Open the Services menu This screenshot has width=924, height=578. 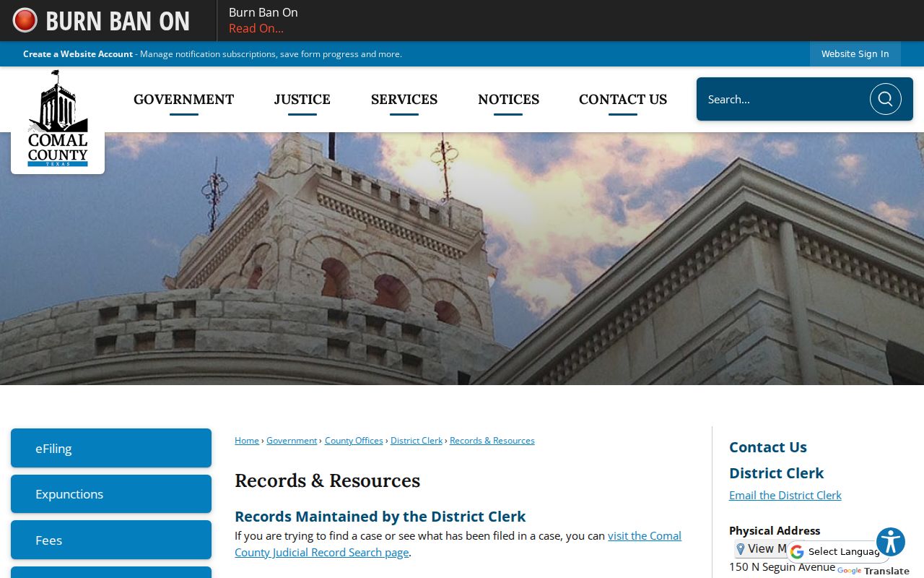pyautogui.click(x=404, y=100)
